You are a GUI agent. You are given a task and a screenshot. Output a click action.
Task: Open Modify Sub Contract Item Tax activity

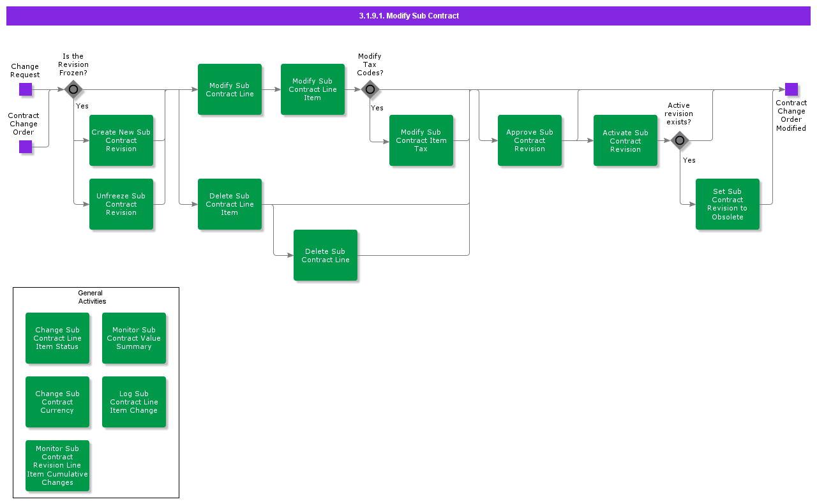[x=421, y=140]
